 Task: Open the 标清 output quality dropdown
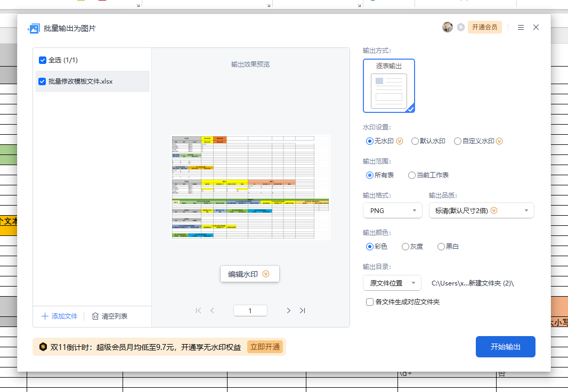coord(481,210)
